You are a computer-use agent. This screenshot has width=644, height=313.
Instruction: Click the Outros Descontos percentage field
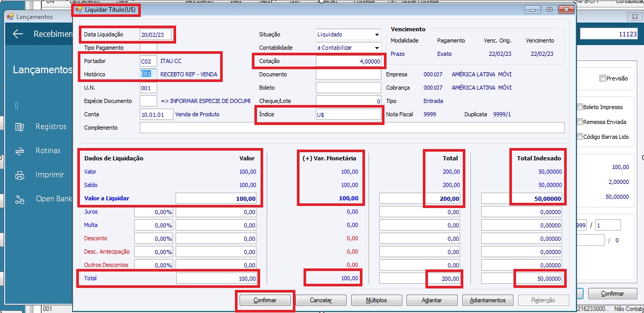tap(154, 265)
